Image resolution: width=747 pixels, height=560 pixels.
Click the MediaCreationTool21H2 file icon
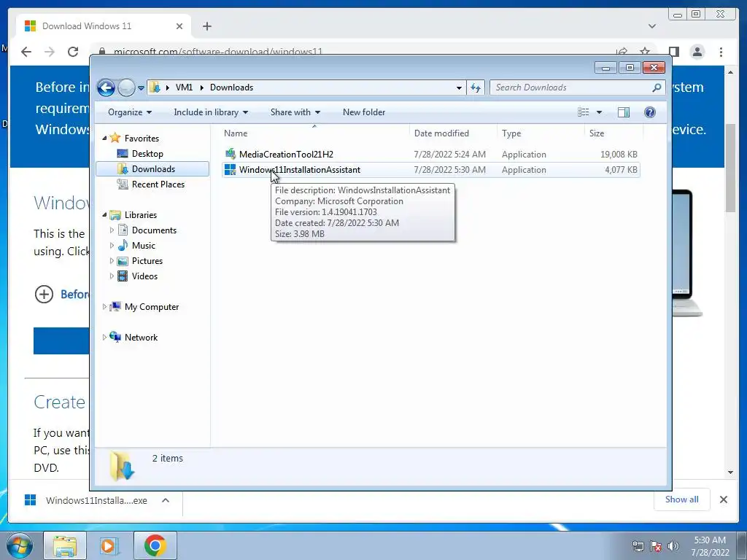(x=230, y=154)
